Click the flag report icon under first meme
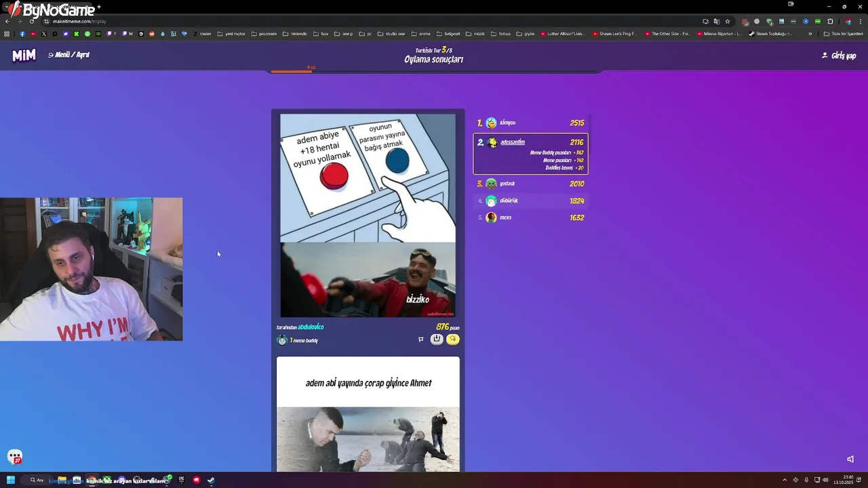The height and width of the screenshot is (488, 868). click(x=421, y=339)
